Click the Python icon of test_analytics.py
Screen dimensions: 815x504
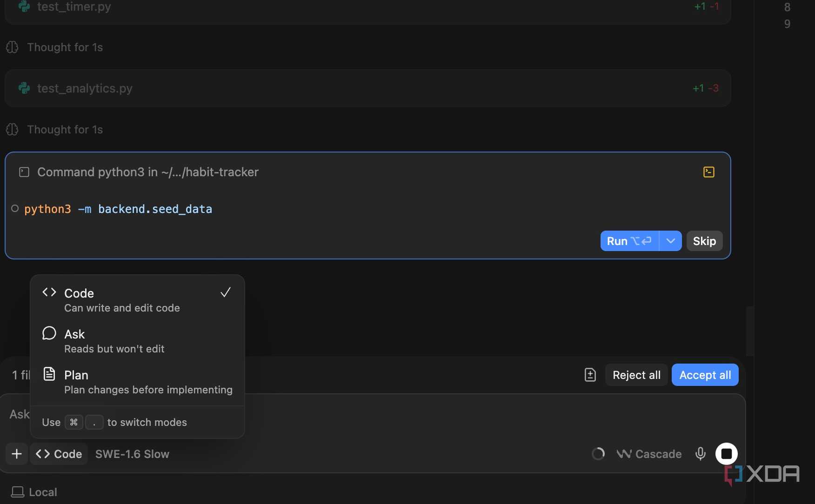click(24, 88)
